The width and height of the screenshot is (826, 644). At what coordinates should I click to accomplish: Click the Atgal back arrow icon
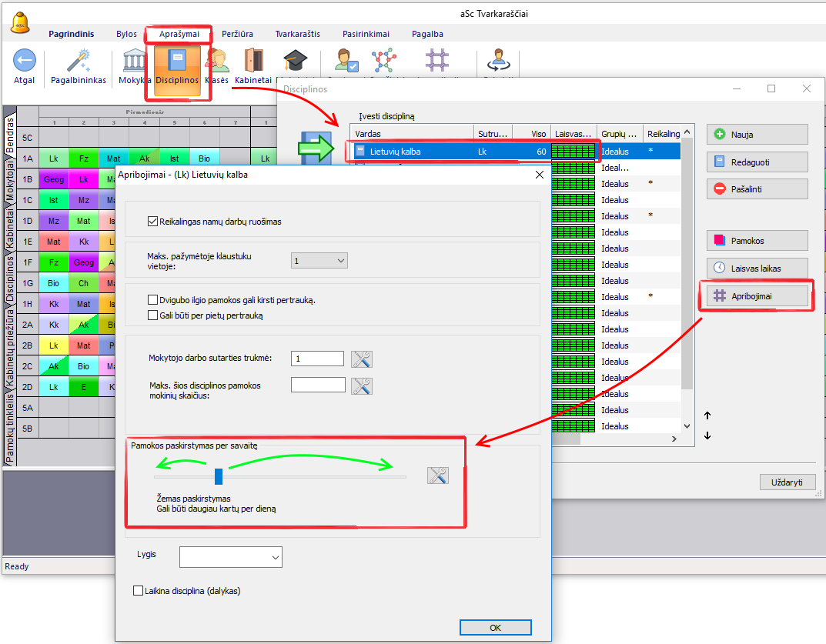pyautogui.click(x=25, y=61)
